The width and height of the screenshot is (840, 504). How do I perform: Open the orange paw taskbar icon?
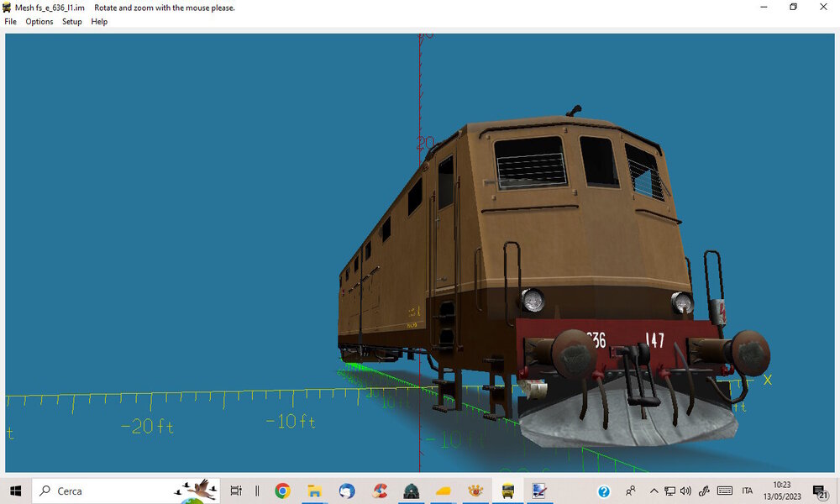coord(475,491)
